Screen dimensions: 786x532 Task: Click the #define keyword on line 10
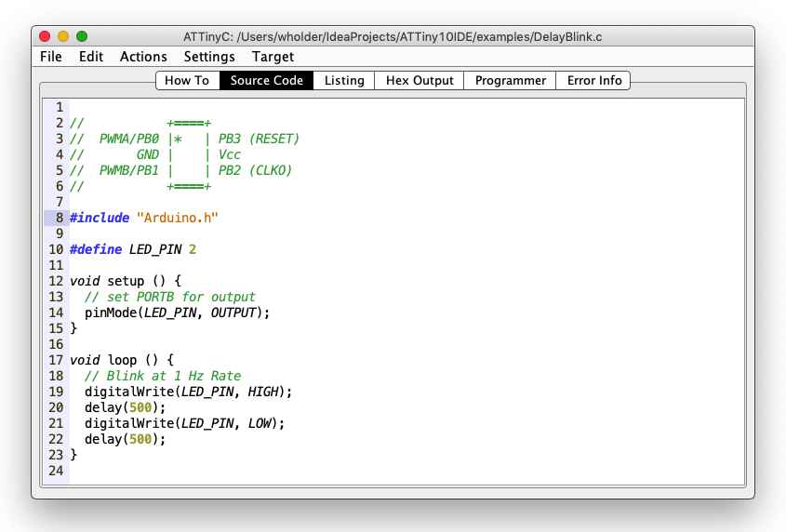click(x=96, y=249)
